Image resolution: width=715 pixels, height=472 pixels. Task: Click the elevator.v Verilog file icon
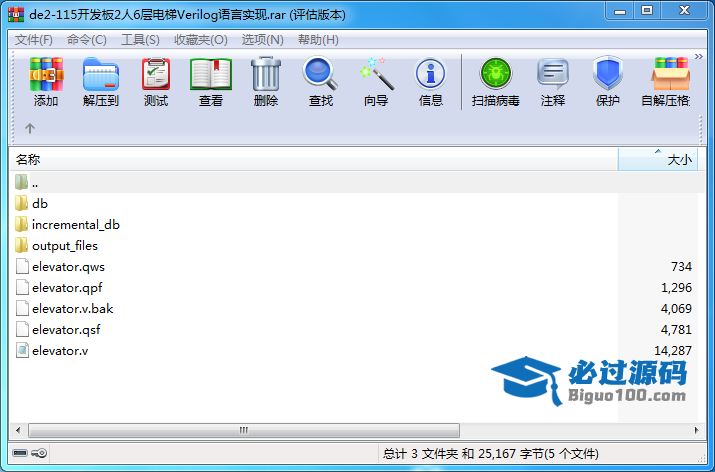pyautogui.click(x=22, y=350)
